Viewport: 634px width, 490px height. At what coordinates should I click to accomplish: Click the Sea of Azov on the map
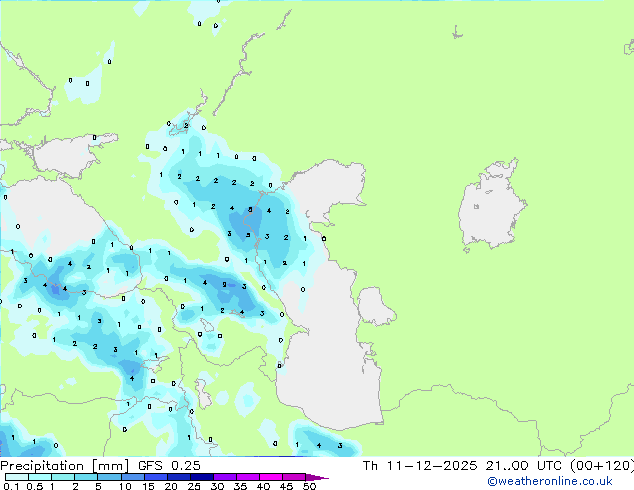pyautogui.click(x=65, y=156)
